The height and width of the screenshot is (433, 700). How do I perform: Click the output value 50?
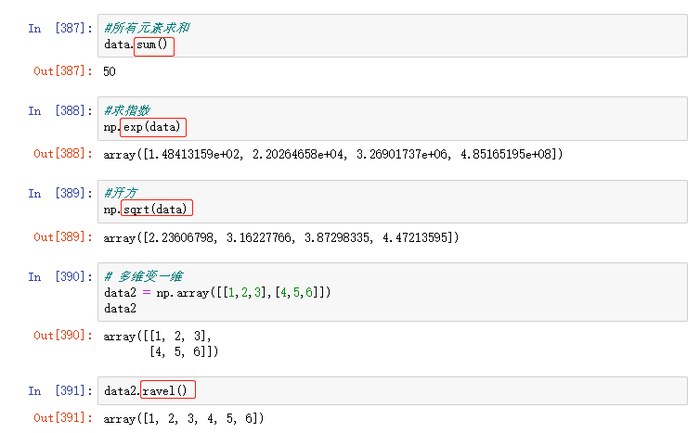pos(110,72)
